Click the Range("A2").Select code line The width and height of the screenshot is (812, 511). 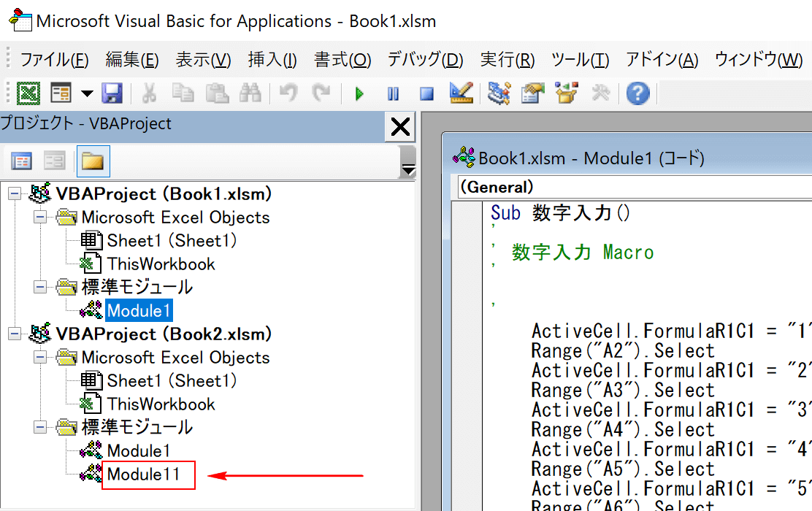click(x=623, y=351)
